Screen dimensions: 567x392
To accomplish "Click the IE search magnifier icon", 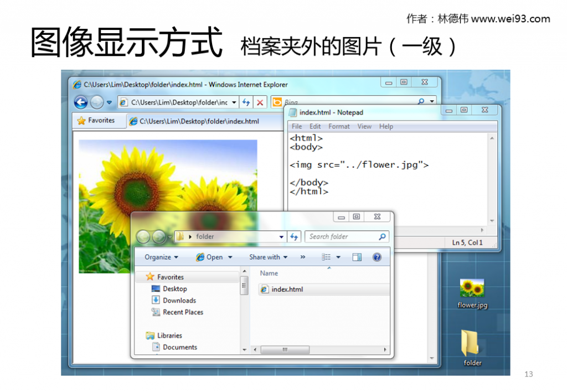I will 421,102.
